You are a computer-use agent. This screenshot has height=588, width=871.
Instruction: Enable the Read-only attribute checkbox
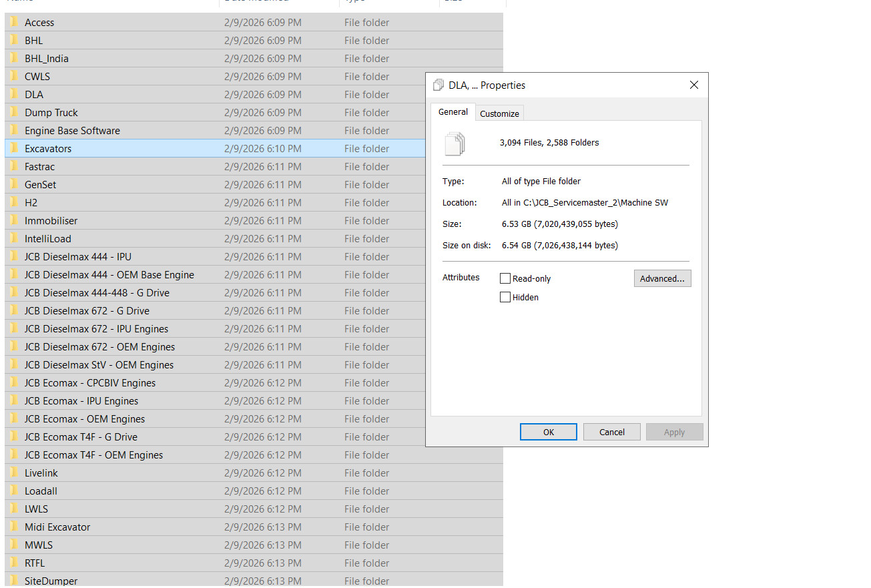(x=505, y=279)
